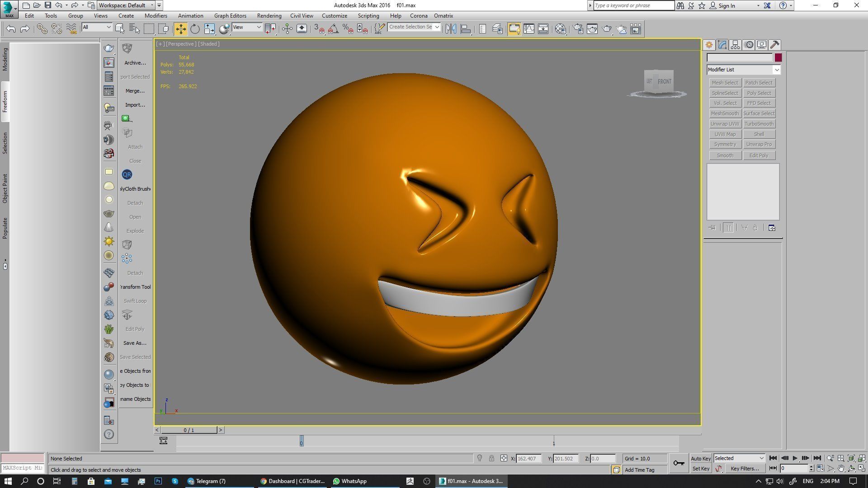Image resolution: width=868 pixels, height=488 pixels.
Task: Click the Align tool icon
Action: 466,29
